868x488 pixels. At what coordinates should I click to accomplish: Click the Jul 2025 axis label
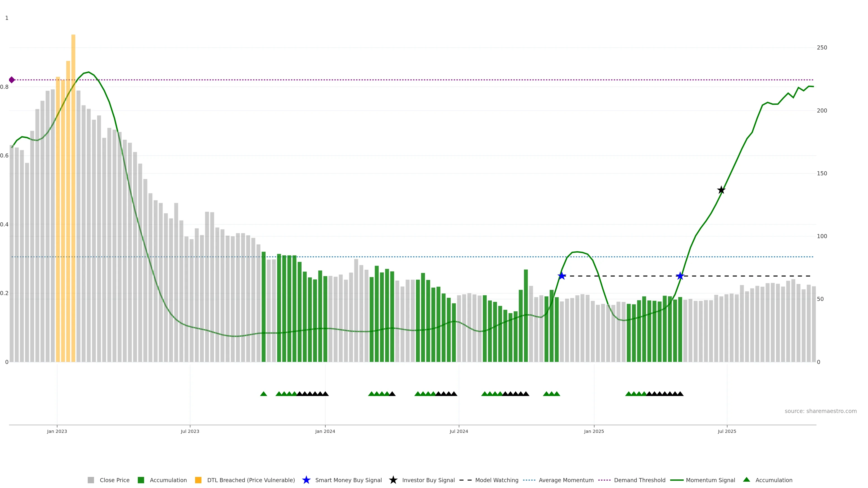[x=727, y=431]
